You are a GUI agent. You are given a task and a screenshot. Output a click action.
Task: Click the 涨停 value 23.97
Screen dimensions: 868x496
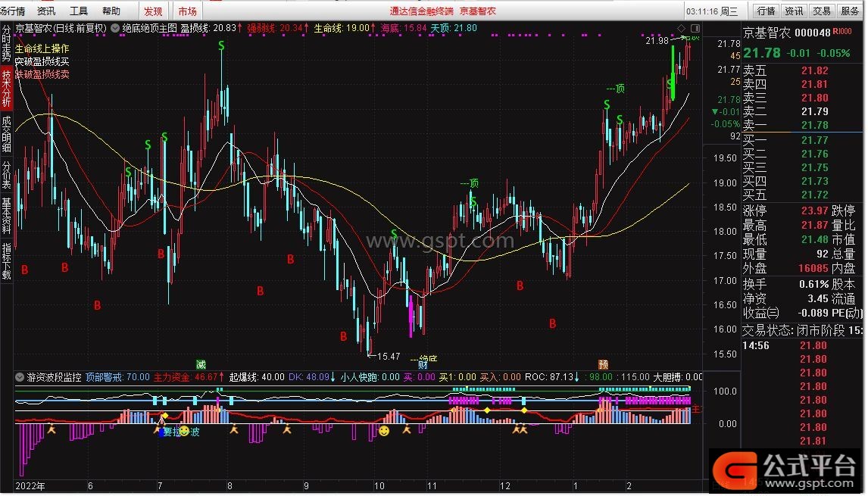click(815, 211)
